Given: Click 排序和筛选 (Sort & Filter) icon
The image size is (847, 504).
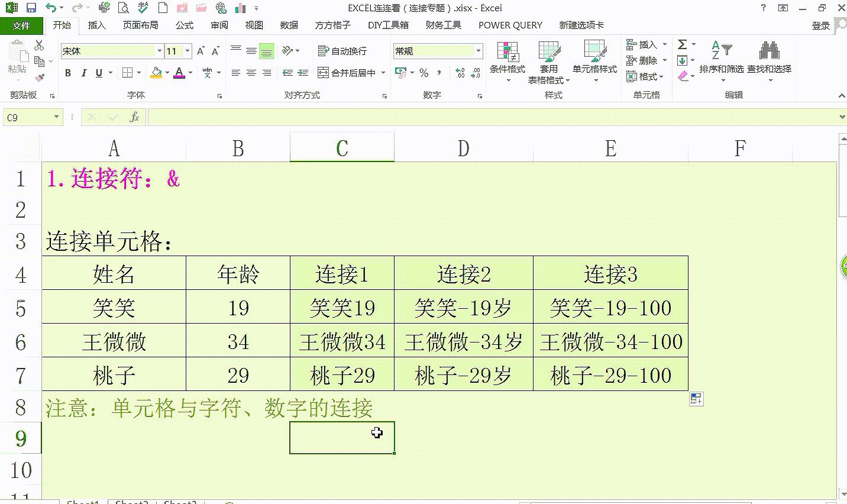Looking at the screenshot, I should tap(722, 59).
